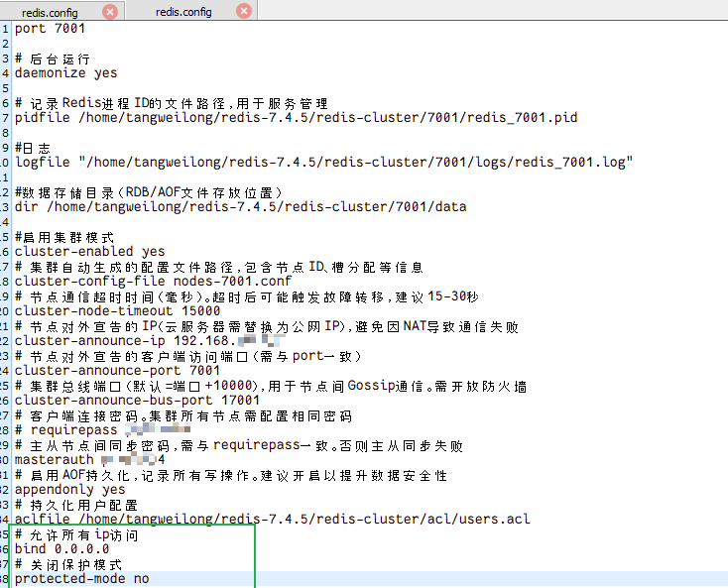Click the line 'port 7001'

[50, 29]
